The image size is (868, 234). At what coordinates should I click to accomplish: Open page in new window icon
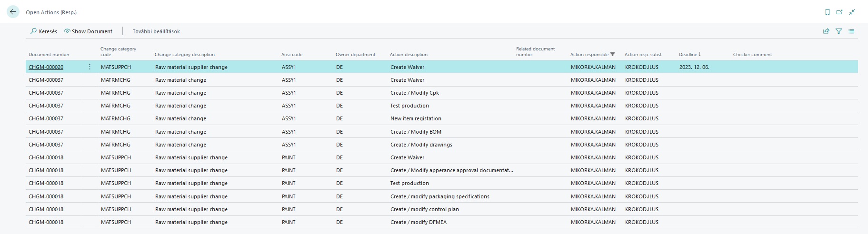point(839,12)
